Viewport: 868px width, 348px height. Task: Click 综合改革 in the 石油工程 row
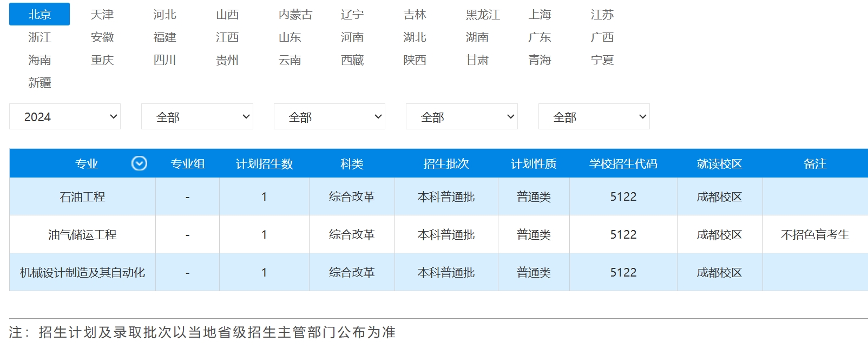pyautogui.click(x=352, y=196)
